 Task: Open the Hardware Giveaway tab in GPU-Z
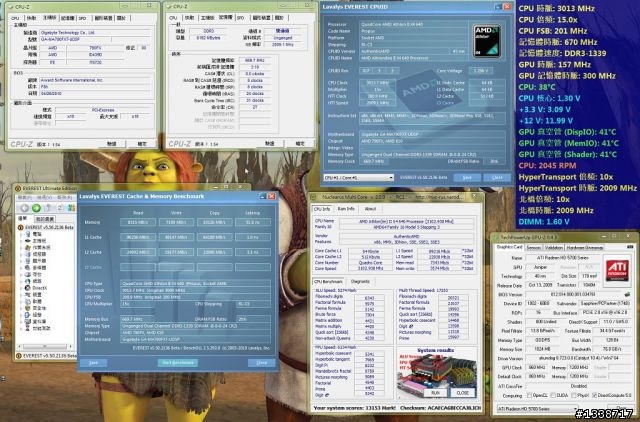[x=585, y=248]
